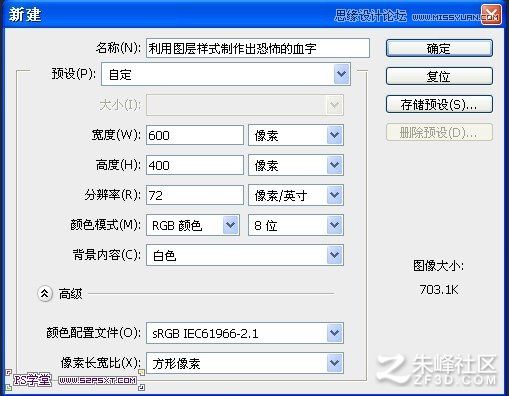The height and width of the screenshot is (396, 509).
Task: Open the height unit 像素 dropdown
Action: (x=296, y=165)
